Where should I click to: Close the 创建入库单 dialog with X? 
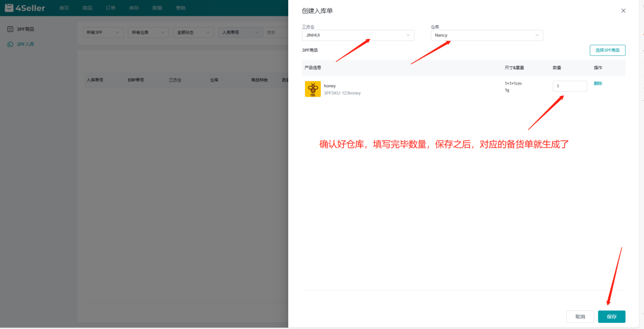point(623,11)
